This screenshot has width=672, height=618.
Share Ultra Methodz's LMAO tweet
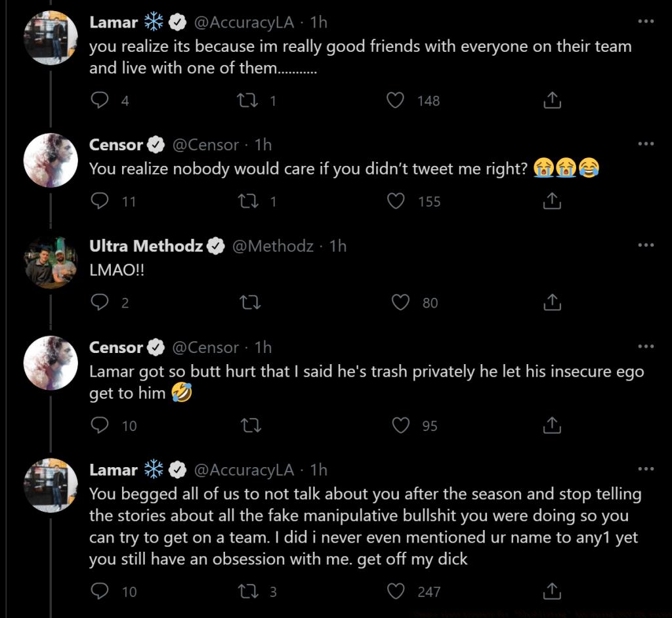tap(553, 302)
